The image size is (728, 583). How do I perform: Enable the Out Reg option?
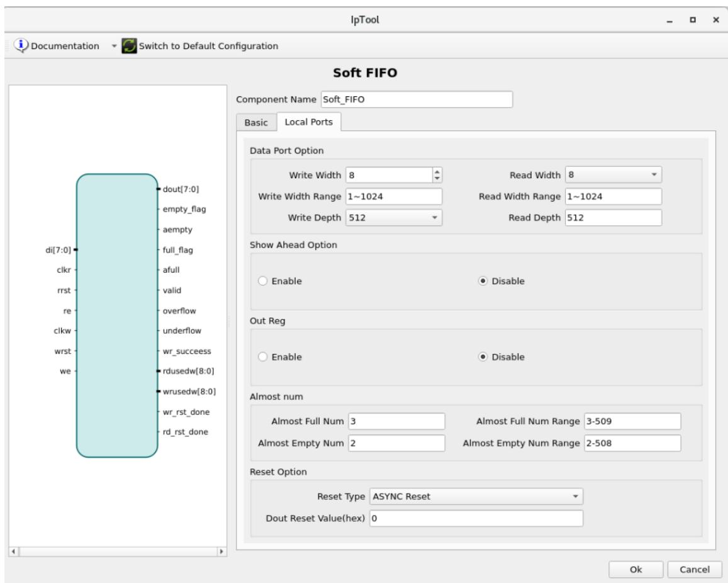(x=263, y=357)
